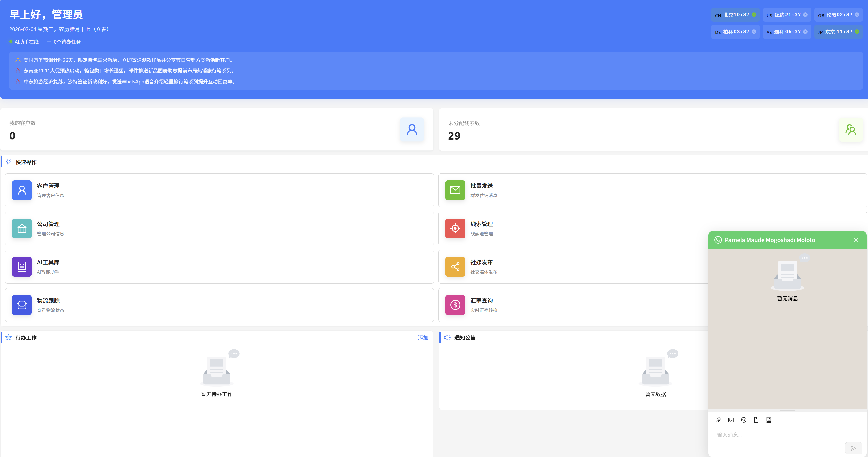Send an image via the picture icon
The image size is (868, 457).
[x=731, y=420]
